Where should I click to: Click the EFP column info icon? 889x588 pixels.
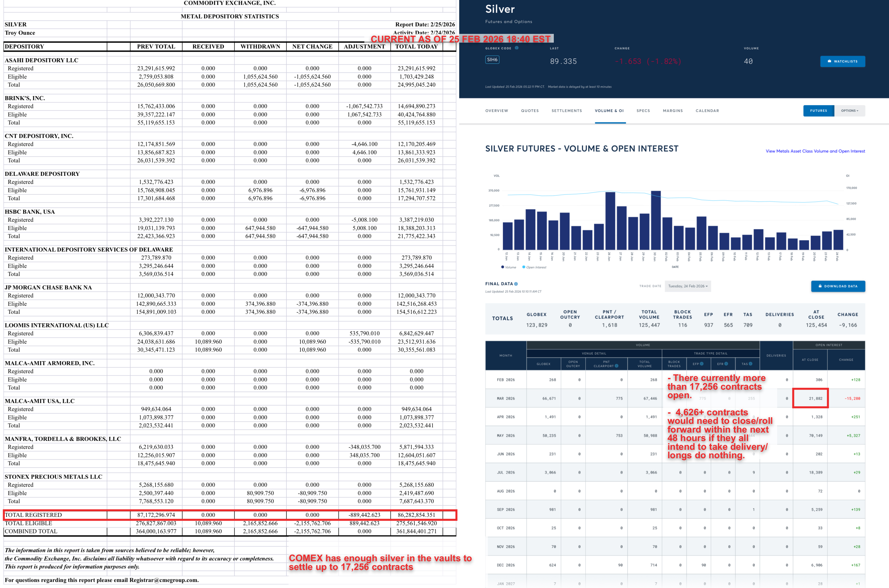[x=702, y=364]
